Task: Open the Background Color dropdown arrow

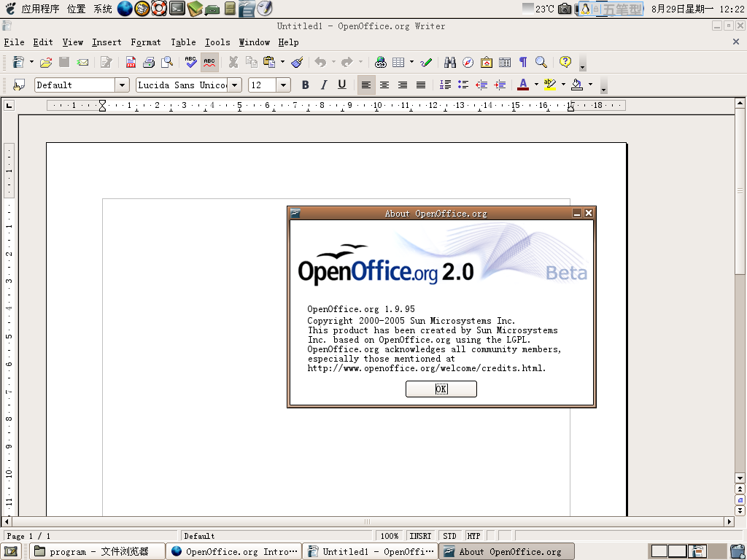Action: (x=590, y=85)
